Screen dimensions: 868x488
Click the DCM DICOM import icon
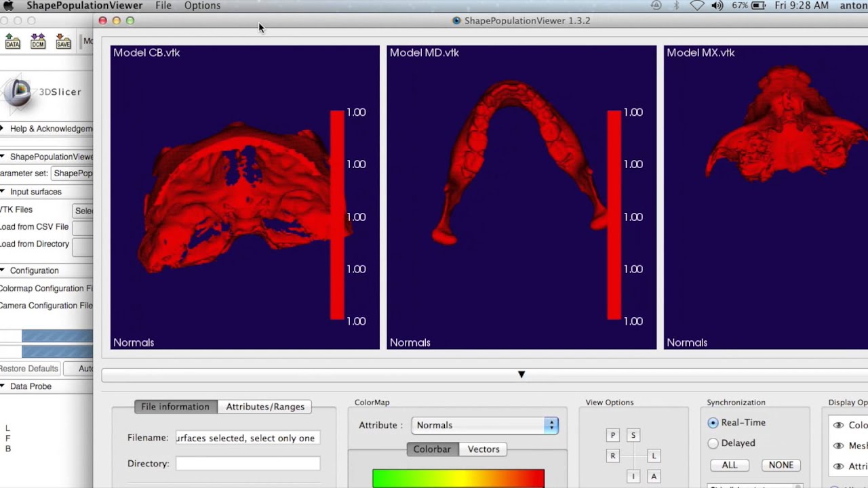coord(38,41)
